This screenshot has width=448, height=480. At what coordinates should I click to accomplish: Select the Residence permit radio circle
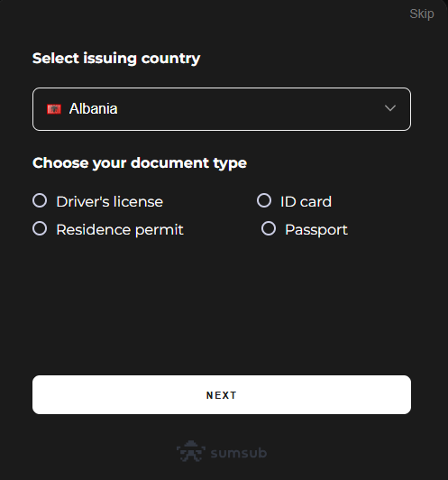click(40, 228)
